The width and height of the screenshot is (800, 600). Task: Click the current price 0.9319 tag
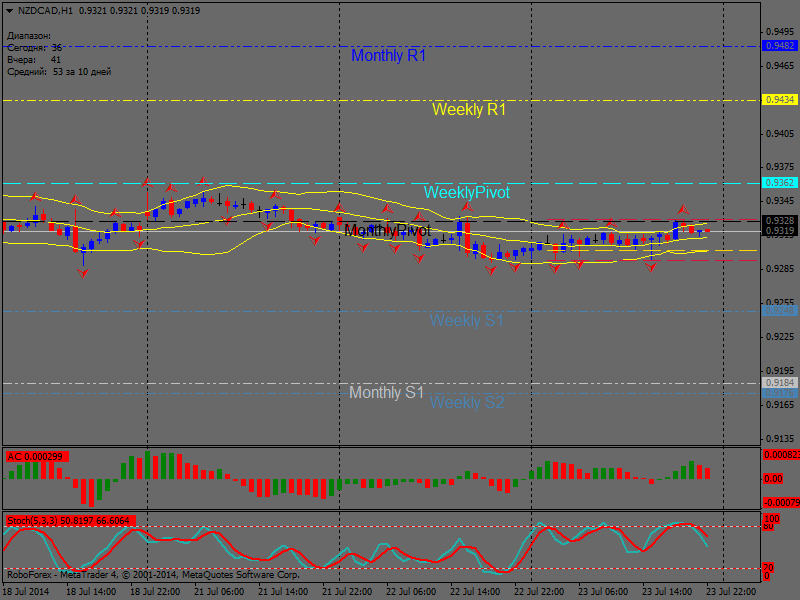779,231
